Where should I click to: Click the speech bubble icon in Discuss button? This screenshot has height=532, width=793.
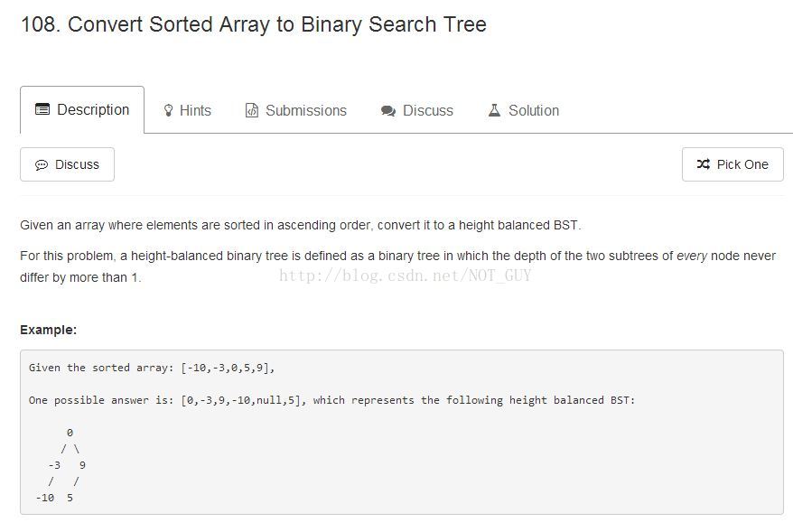pos(42,165)
